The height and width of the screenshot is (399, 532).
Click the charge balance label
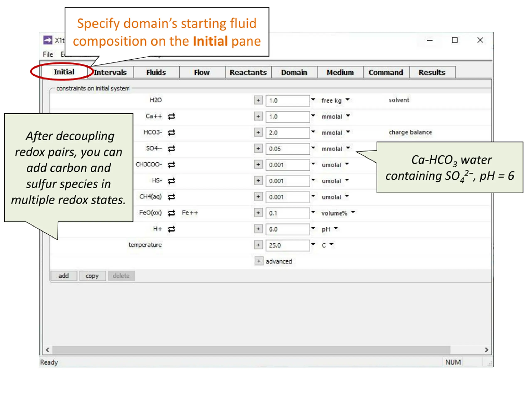pos(410,132)
